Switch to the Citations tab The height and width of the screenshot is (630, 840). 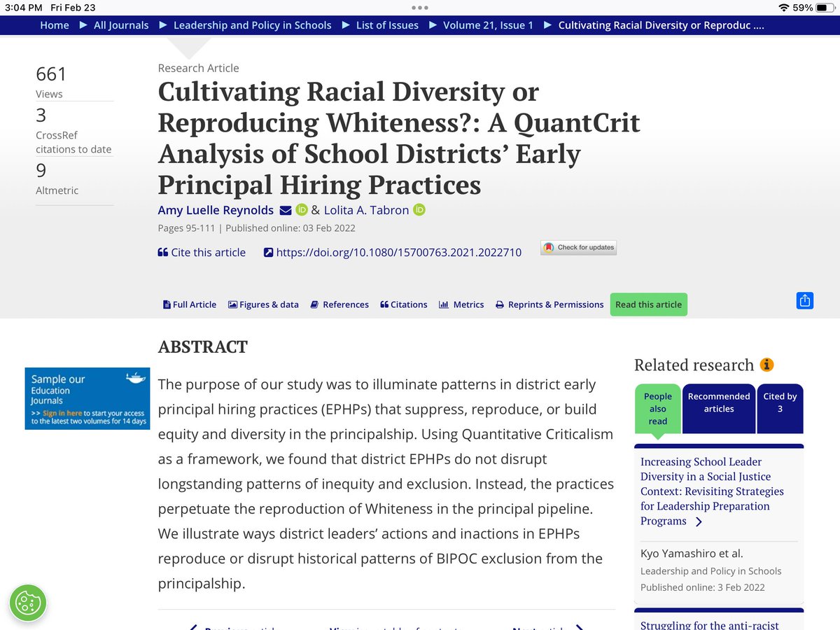(404, 304)
